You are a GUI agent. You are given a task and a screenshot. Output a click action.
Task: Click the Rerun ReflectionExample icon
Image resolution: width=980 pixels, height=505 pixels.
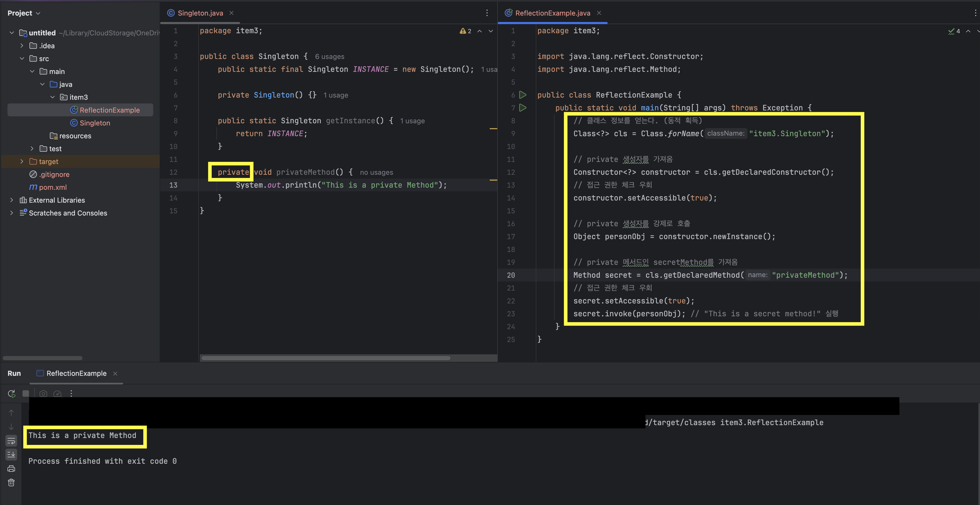click(12, 393)
